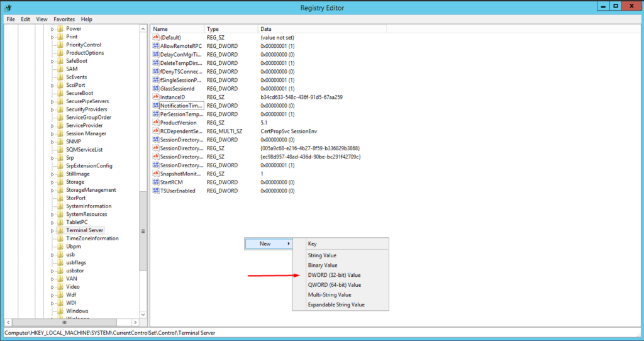Click the InstanceID string value icon
644x341 pixels.
[x=156, y=98]
